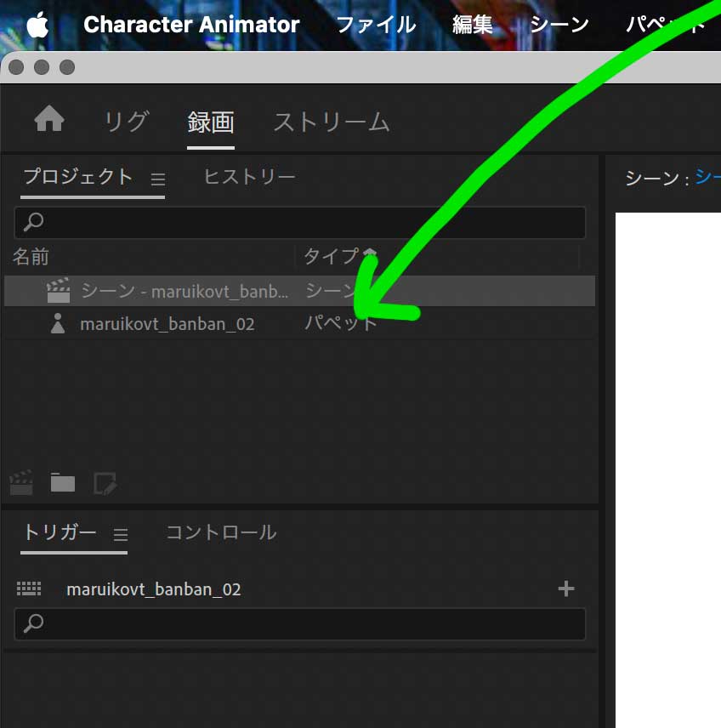
Task: Click the keyboard icon in the trigger panel
Action: pyautogui.click(x=28, y=588)
